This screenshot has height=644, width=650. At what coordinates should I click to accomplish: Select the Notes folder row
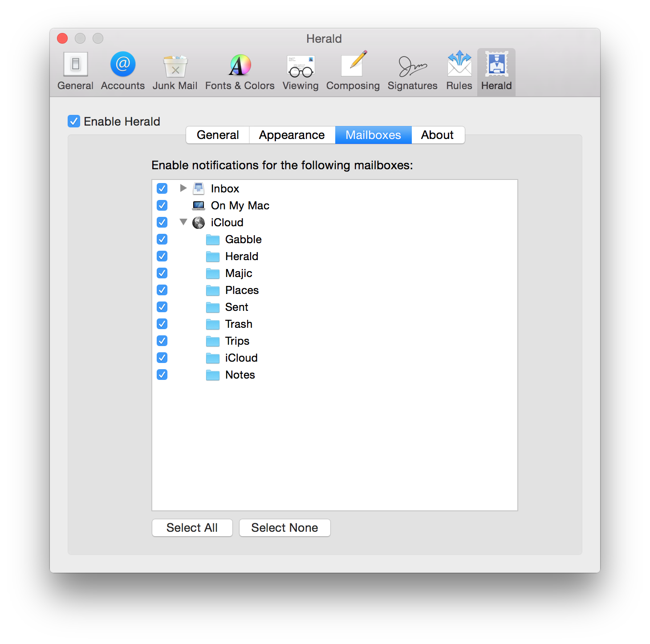(x=240, y=375)
